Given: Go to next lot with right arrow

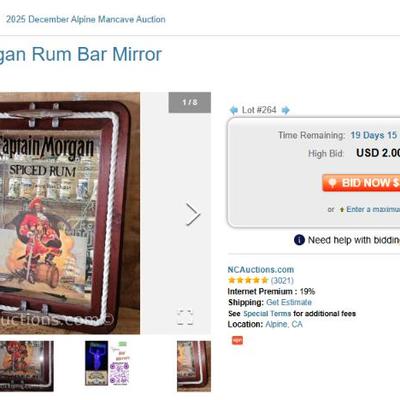Looking at the screenshot, I should (286, 110).
